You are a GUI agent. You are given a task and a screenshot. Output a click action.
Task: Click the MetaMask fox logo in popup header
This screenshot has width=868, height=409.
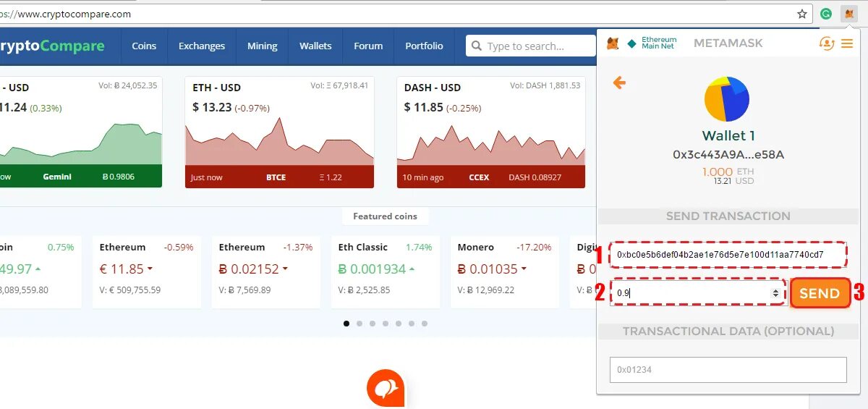coord(613,43)
